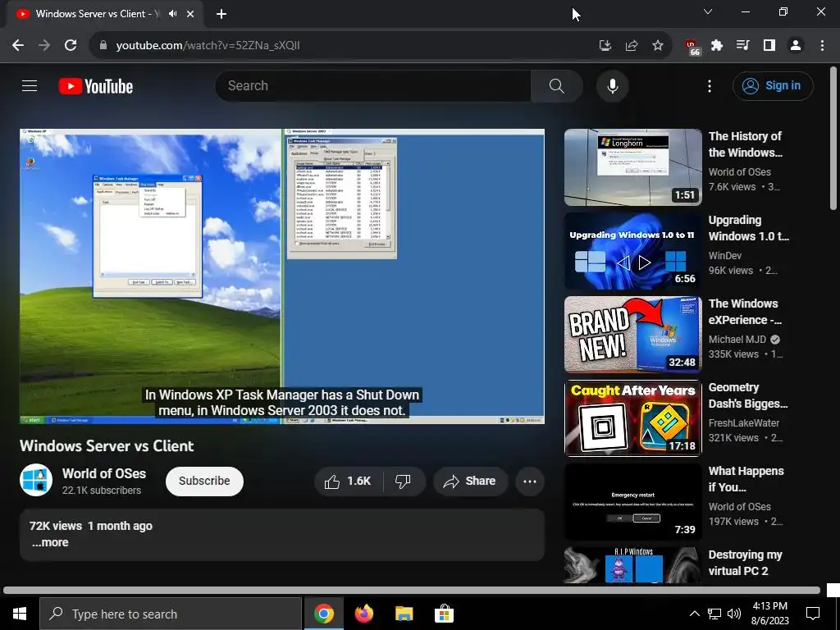This screenshot has height=630, width=840.
Task: Open the BRAND NEW! Windows XP thumbnail
Action: tap(632, 335)
